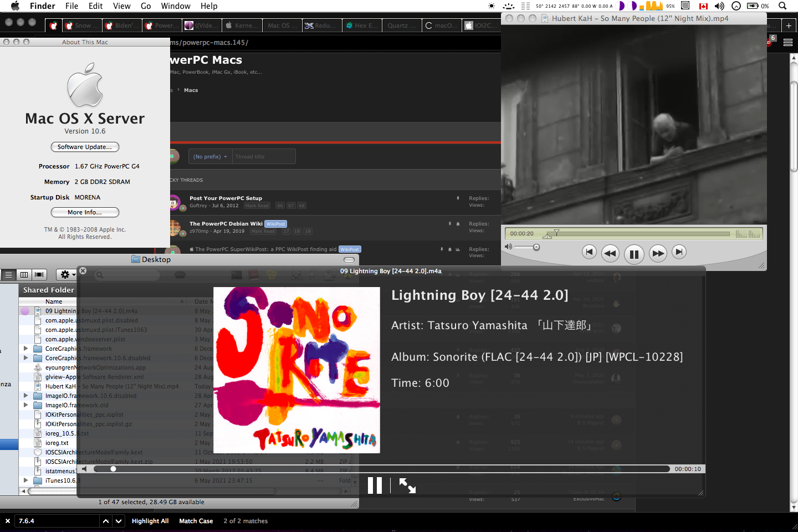Pause the Quick Look audio preview

click(375, 485)
